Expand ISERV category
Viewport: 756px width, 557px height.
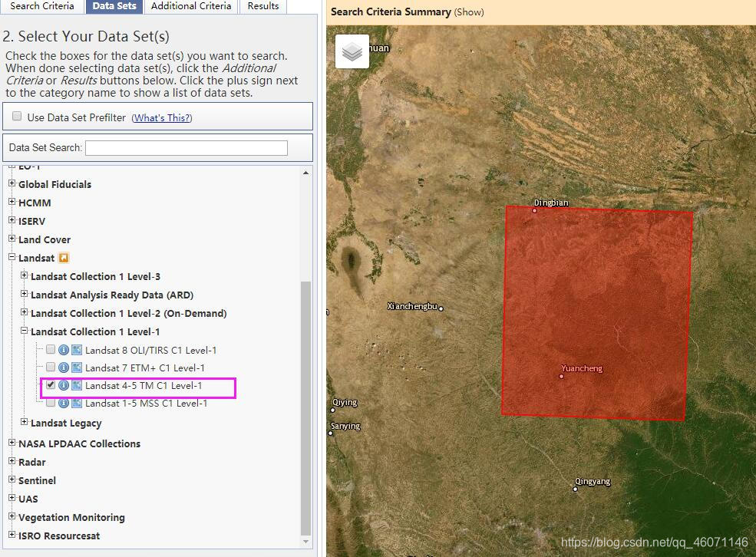pos(12,219)
